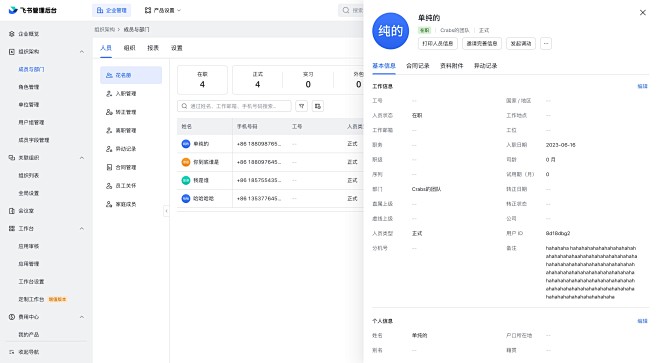
Task: Click the 转正管理 icon
Action: [x=109, y=112]
